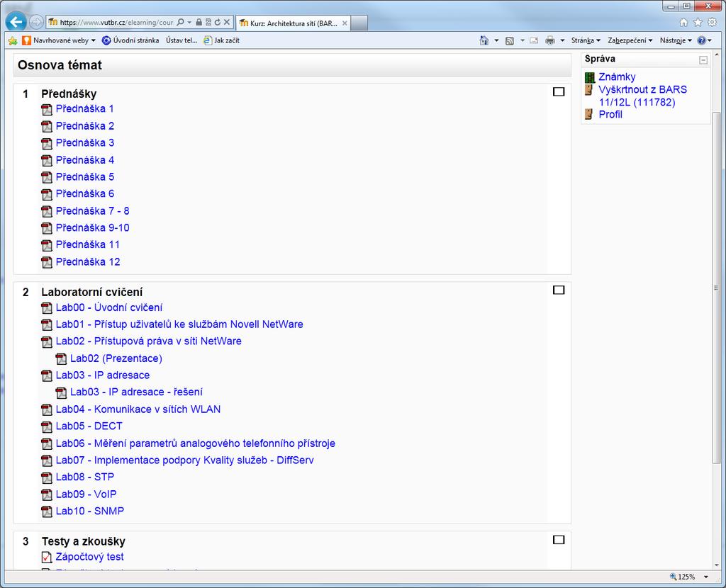Expand the feeds dropdown arrow

pyautogui.click(x=523, y=40)
